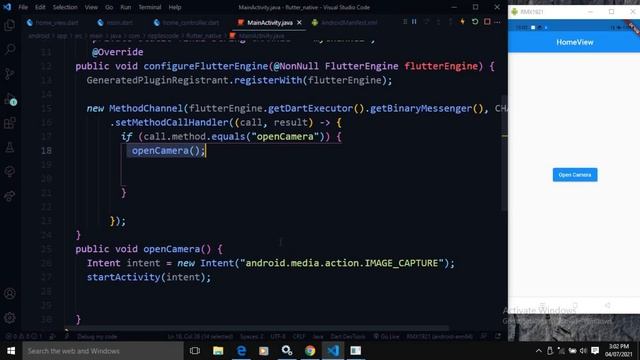This screenshot has height=360, width=640.
Task: Open the Source Control view
Action: coord(9,73)
